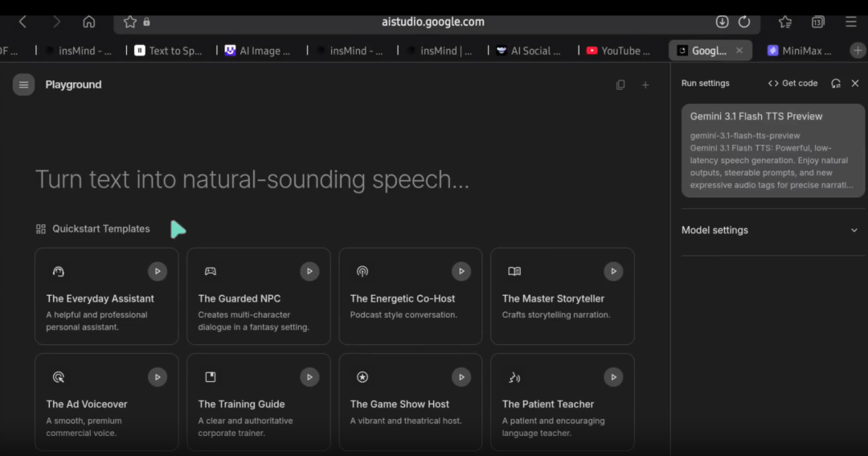Open the Gemini 3.1 Flash TTS model selector
The image size is (868, 456).
coord(773,150)
